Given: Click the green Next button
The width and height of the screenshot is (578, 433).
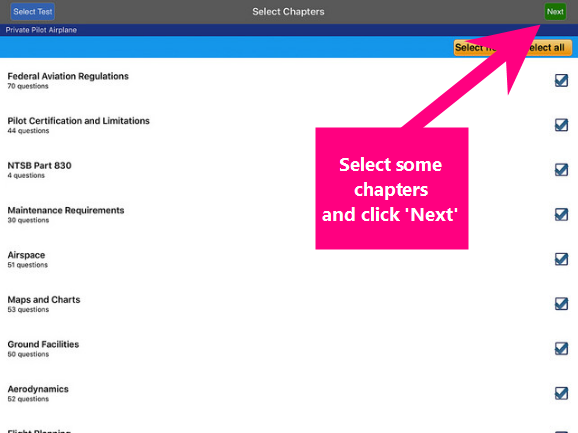Looking at the screenshot, I should [x=555, y=12].
